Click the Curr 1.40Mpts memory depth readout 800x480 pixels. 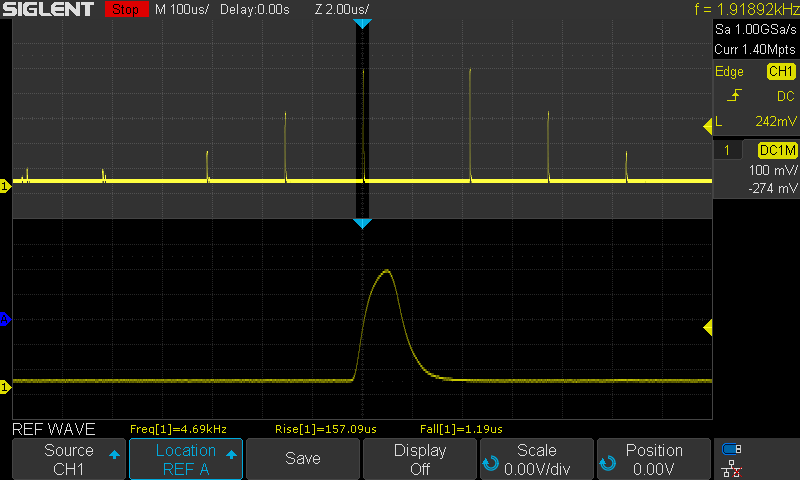pyautogui.click(x=755, y=49)
